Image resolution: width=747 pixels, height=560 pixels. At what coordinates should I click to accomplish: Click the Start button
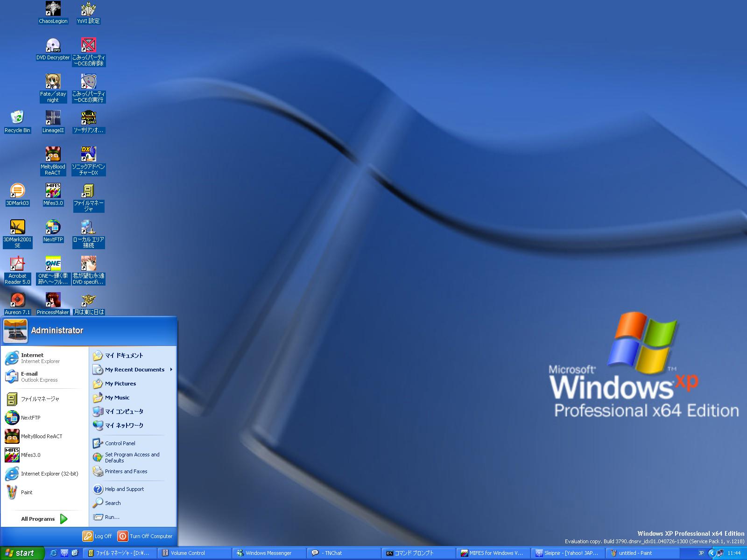(22, 553)
